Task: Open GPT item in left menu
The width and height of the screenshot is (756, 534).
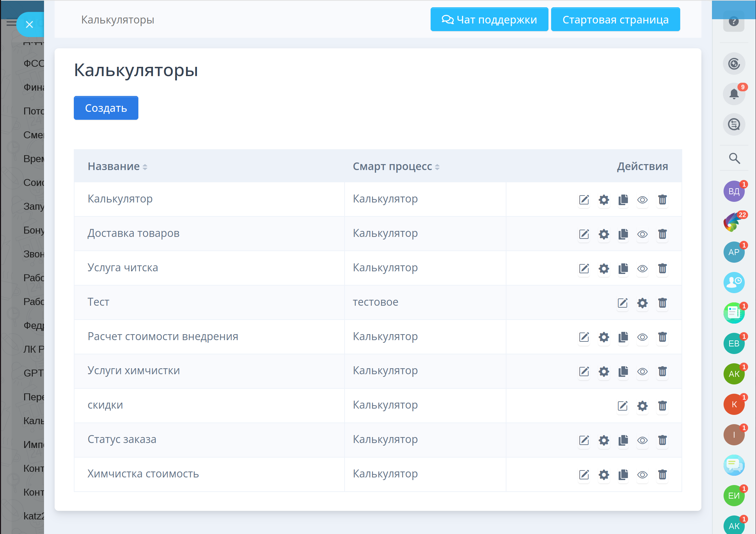Action: click(33, 373)
